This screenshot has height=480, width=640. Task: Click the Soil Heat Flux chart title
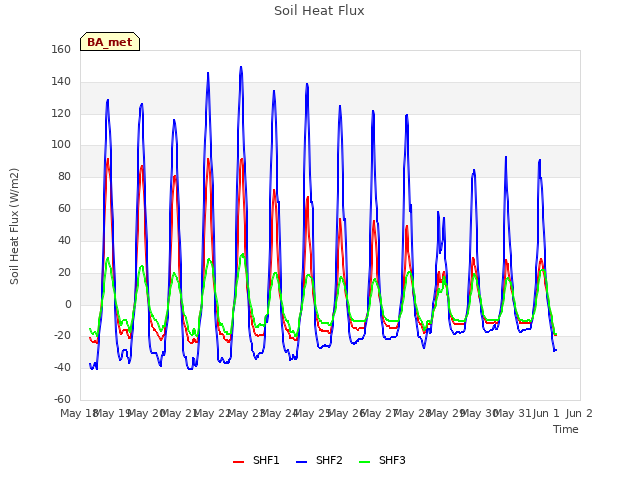tap(319, 11)
